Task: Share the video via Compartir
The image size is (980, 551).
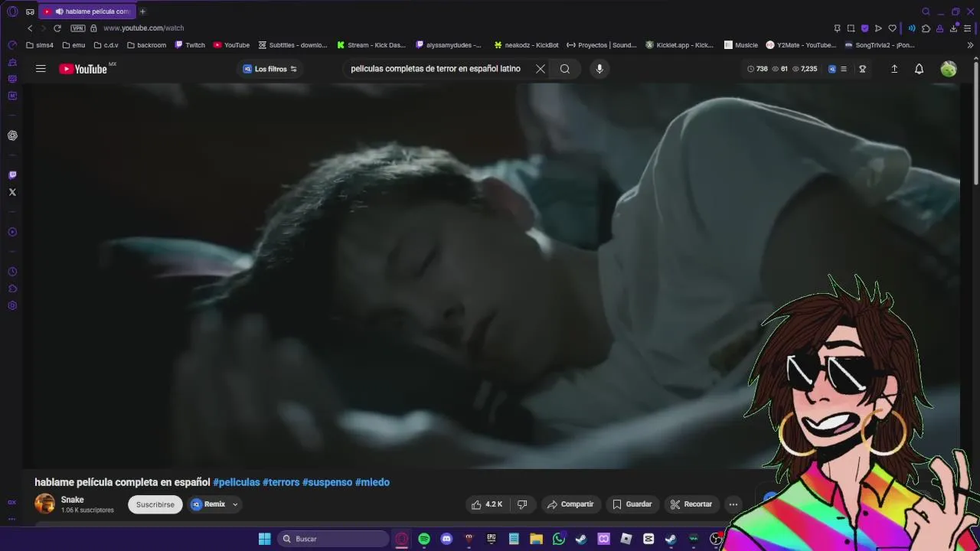Action: 570,504
